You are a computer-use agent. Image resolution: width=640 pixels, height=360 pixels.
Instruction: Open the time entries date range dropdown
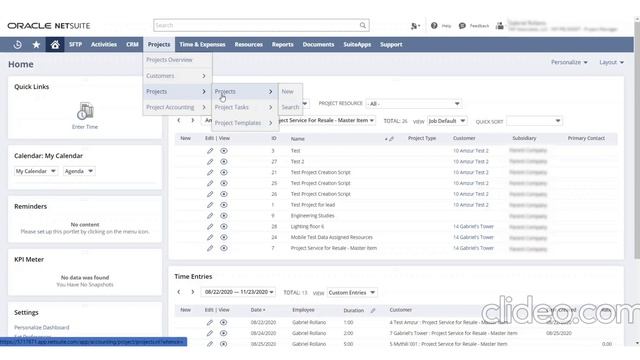point(239,292)
